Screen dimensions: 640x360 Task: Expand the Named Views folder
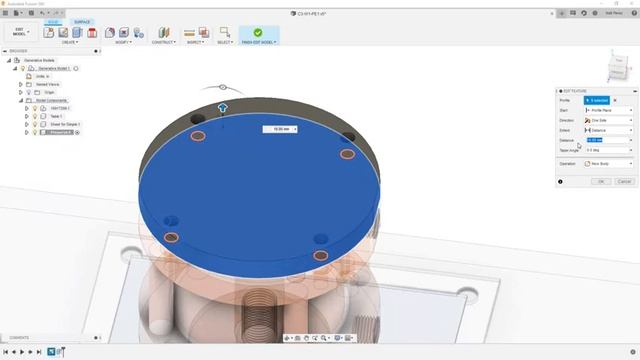click(20, 84)
